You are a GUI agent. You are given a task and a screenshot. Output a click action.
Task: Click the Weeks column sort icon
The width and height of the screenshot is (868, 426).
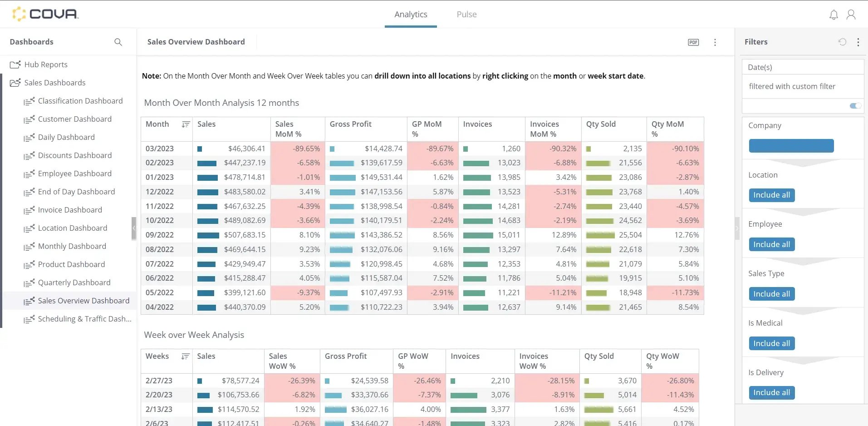point(186,356)
